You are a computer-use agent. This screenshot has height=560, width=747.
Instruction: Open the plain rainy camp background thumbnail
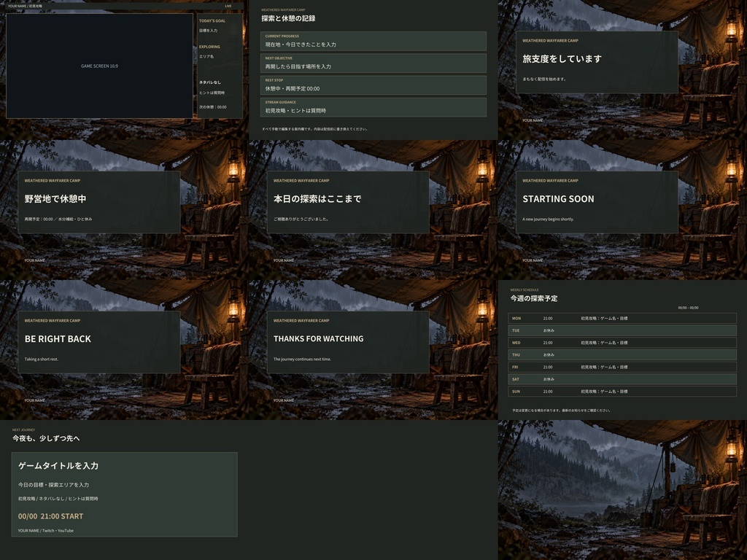pyautogui.click(x=622, y=490)
